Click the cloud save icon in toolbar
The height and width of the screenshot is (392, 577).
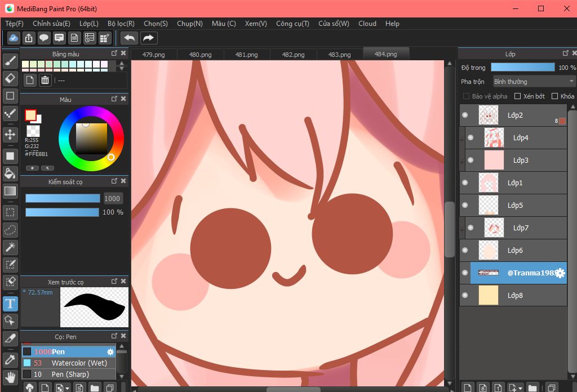(x=14, y=38)
